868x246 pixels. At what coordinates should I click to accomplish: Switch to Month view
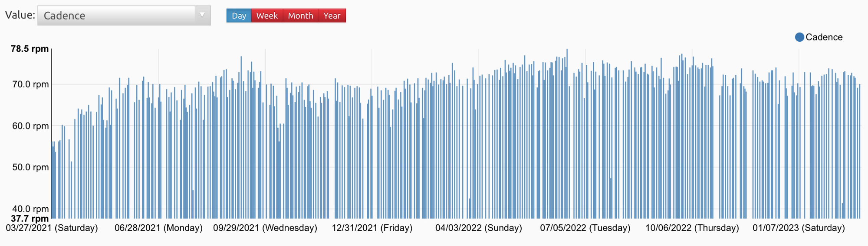[300, 16]
